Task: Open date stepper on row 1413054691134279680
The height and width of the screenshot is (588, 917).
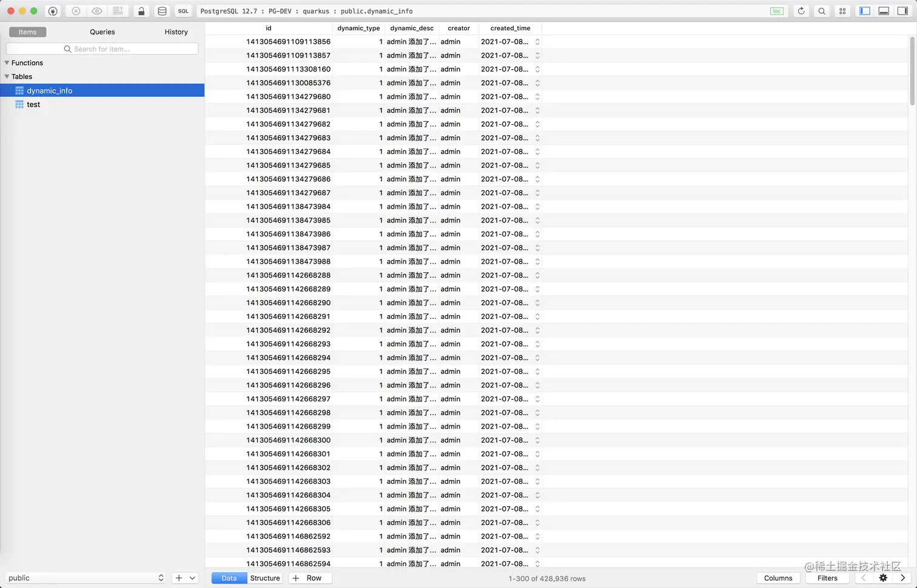Action: click(537, 96)
